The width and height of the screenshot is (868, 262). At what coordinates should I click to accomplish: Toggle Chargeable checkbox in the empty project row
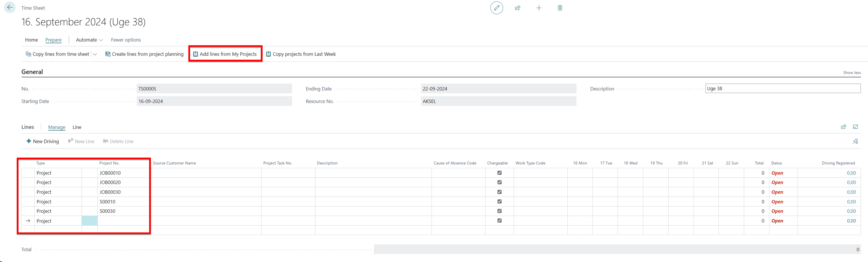click(x=499, y=221)
